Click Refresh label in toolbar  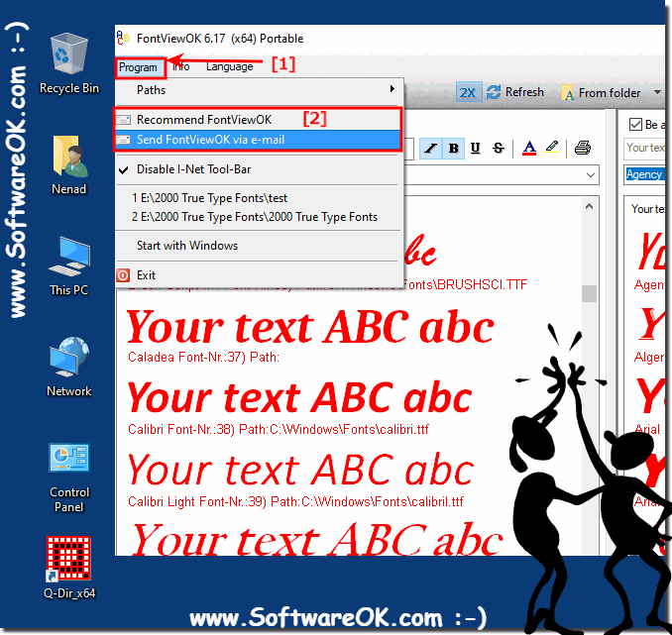(x=524, y=92)
